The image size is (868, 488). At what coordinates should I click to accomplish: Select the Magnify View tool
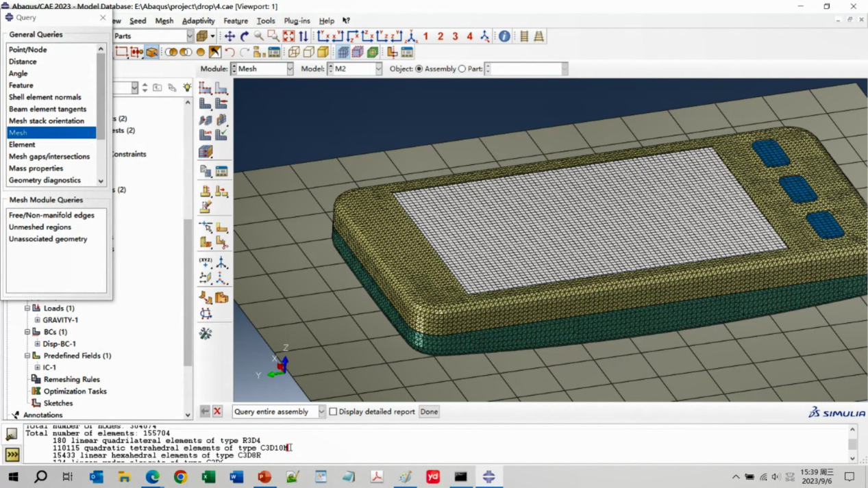pos(259,36)
